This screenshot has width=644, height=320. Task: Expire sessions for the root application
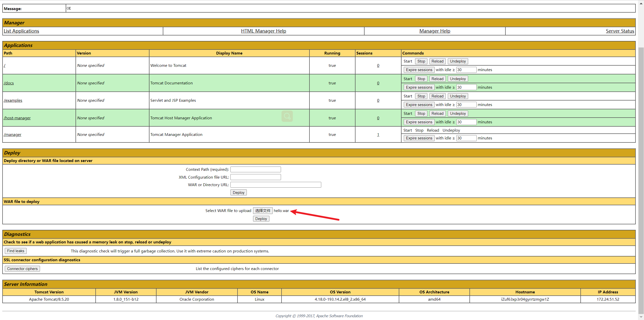point(419,70)
